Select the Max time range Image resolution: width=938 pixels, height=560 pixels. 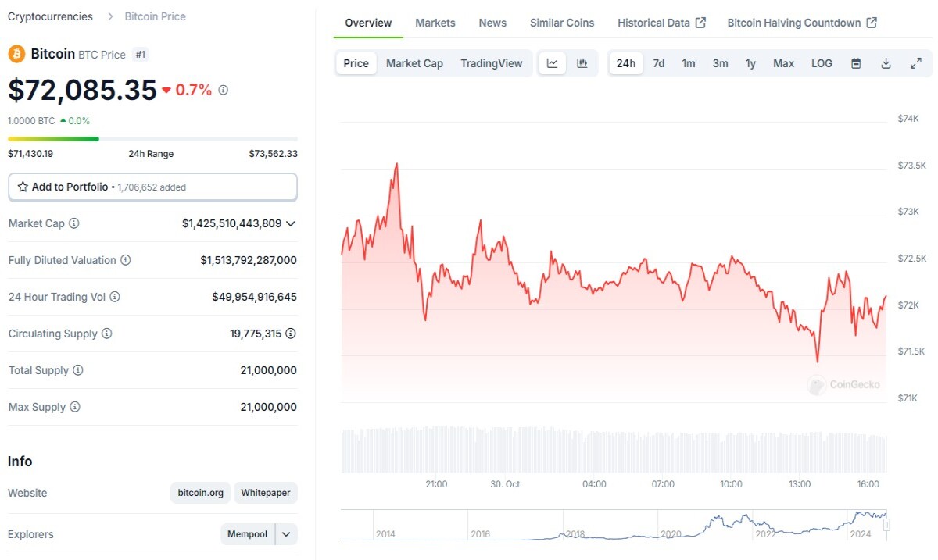pyautogui.click(x=783, y=63)
